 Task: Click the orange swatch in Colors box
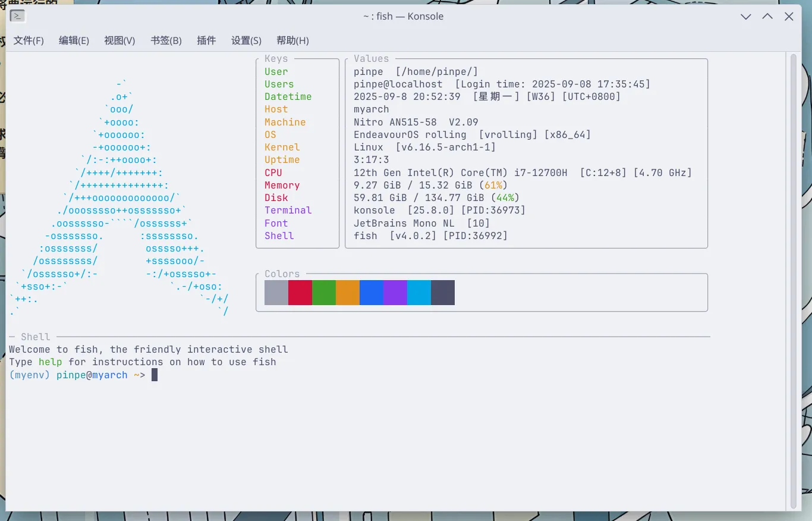click(348, 293)
